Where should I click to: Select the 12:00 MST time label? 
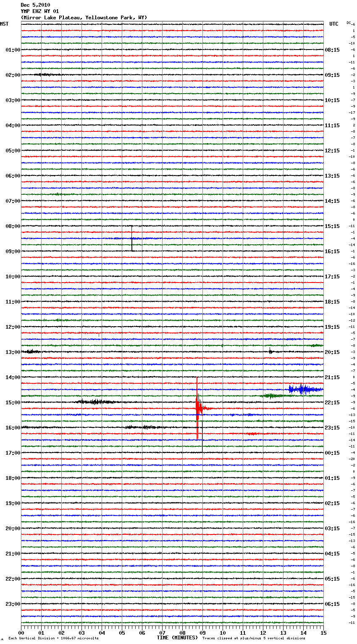coord(13,327)
